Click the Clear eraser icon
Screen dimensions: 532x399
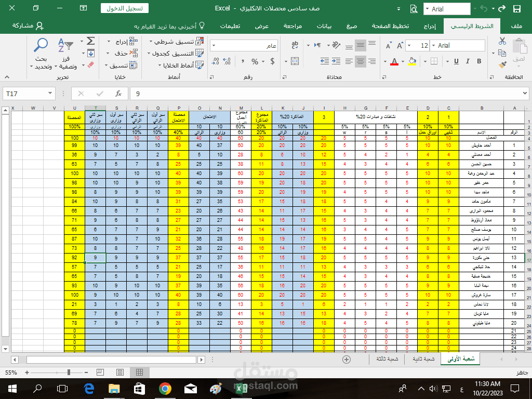[x=90, y=64]
